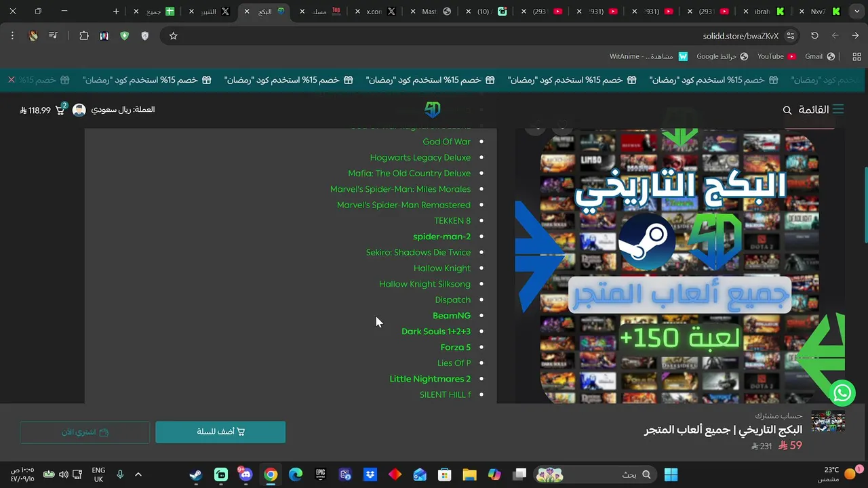Open Sekiro: Shadows Die Twice link
The height and width of the screenshot is (488, 868).
point(418,252)
